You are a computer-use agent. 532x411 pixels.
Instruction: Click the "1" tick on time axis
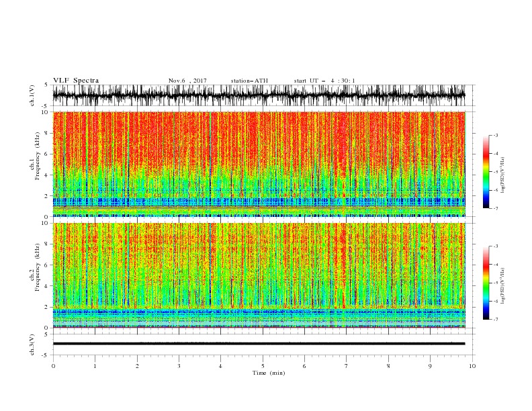tap(95, 366)
